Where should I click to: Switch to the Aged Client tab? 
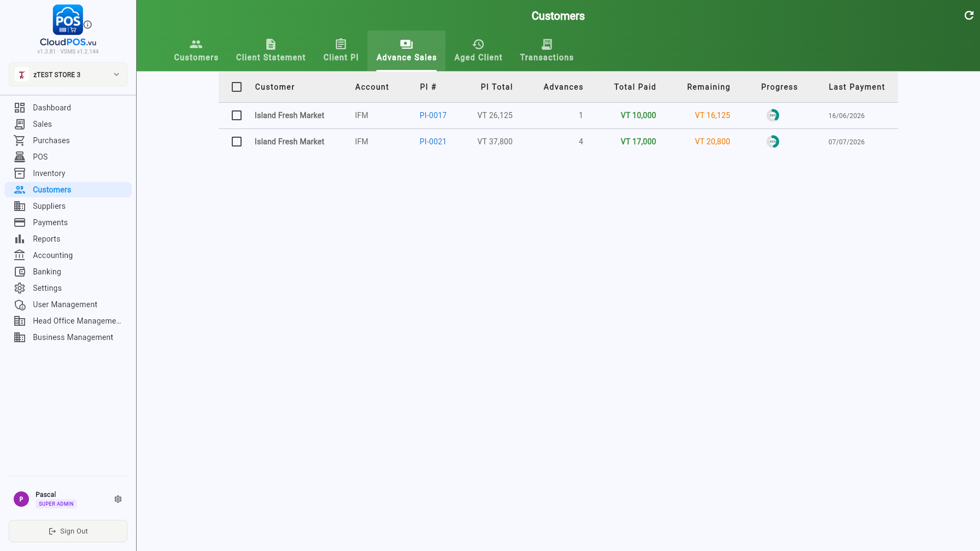[x=478, y=51]
